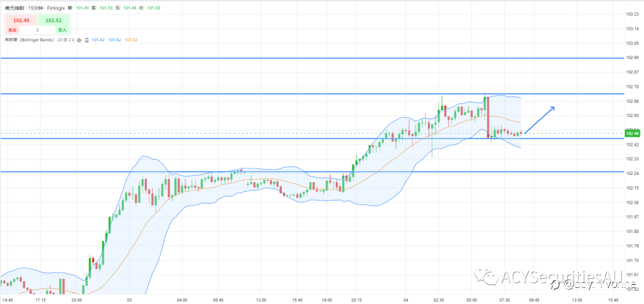This screenshot has width=644, height=304.
Task: Click time axis label 14:45
Action: (7, 300)
